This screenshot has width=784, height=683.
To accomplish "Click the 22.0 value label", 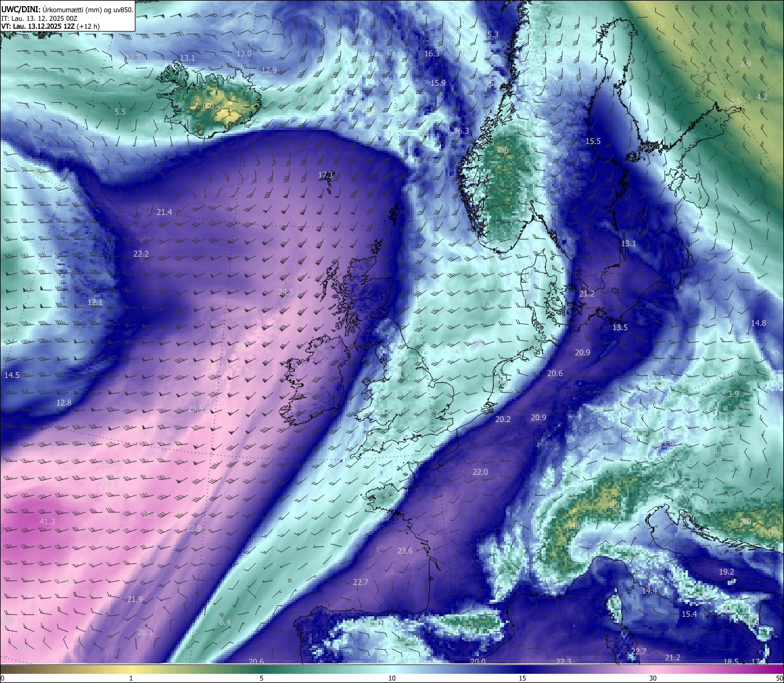I will coord(480,472).
